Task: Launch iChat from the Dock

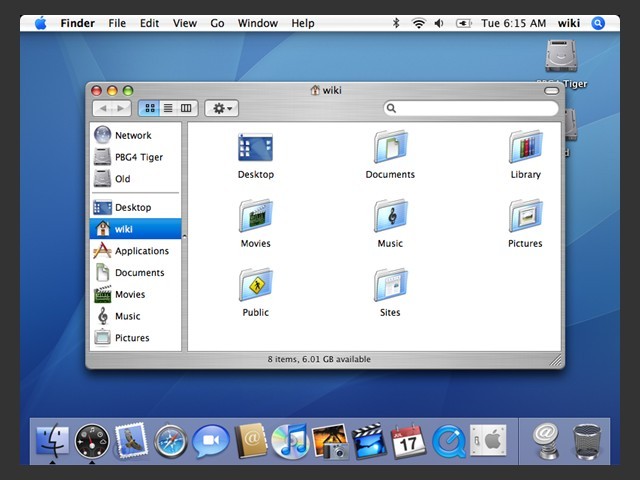Action: point(211,441)
